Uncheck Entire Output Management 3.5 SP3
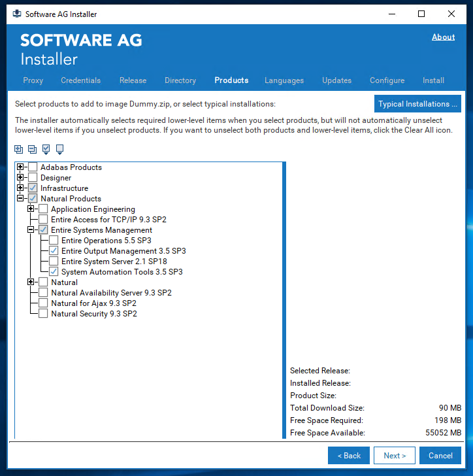The width and height of the screenshot is (473, 476). point(54,251)
